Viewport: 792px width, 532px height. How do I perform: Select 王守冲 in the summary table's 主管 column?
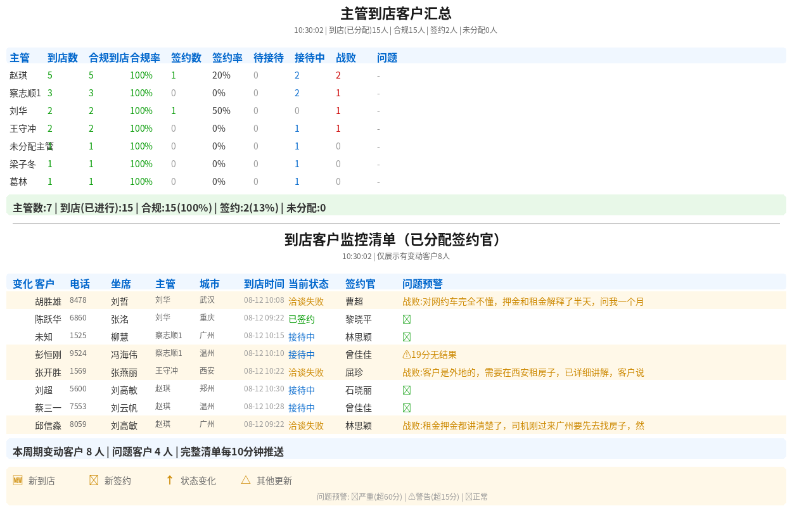click(23, 129)
